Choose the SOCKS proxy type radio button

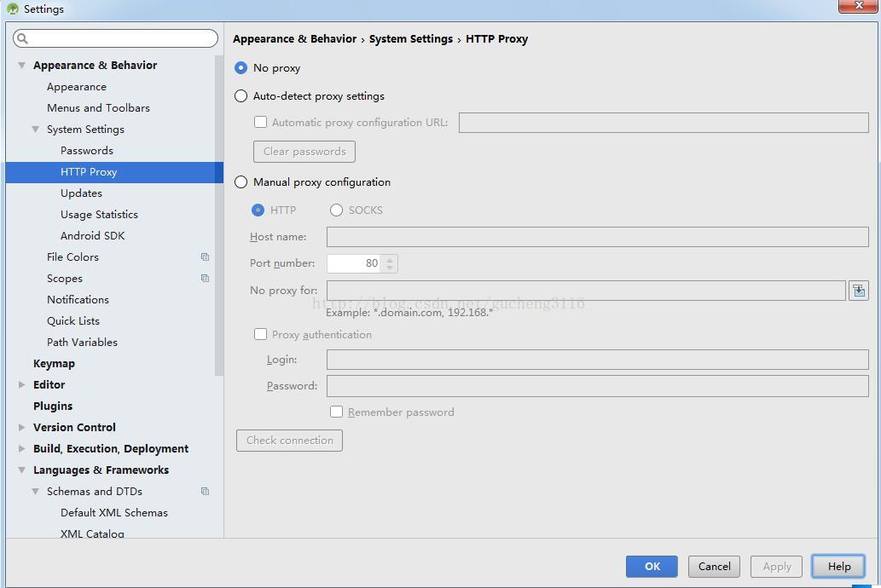(x=336, y=210)
